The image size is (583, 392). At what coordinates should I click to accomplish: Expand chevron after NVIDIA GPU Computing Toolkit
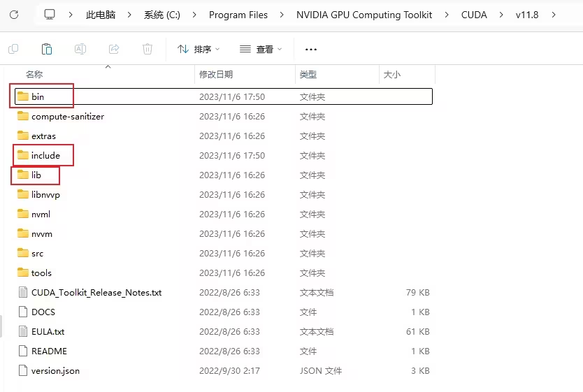tap(447, 15)
